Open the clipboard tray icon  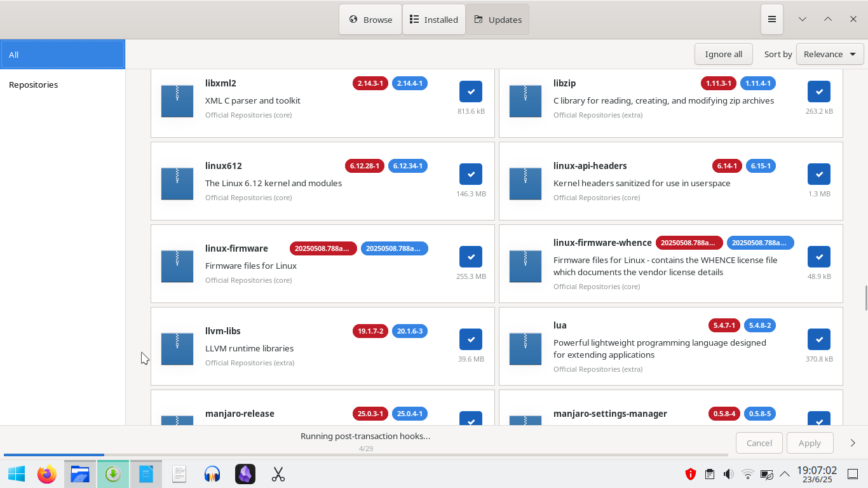point(710,474)
